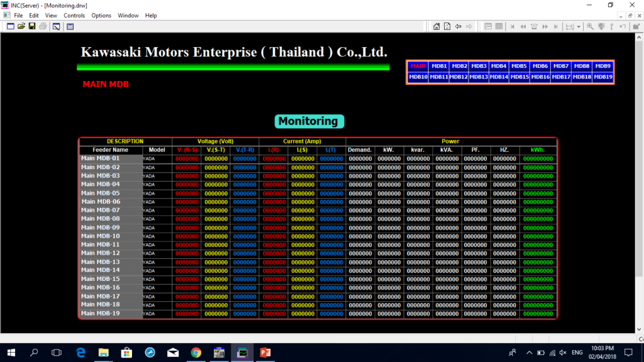Switch to the MDB19 page button

(602, 77)
